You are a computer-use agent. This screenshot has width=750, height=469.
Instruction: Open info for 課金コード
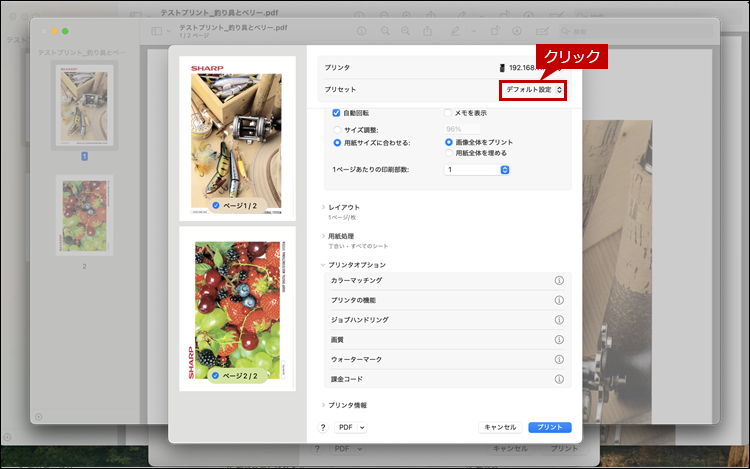point(559,379)
